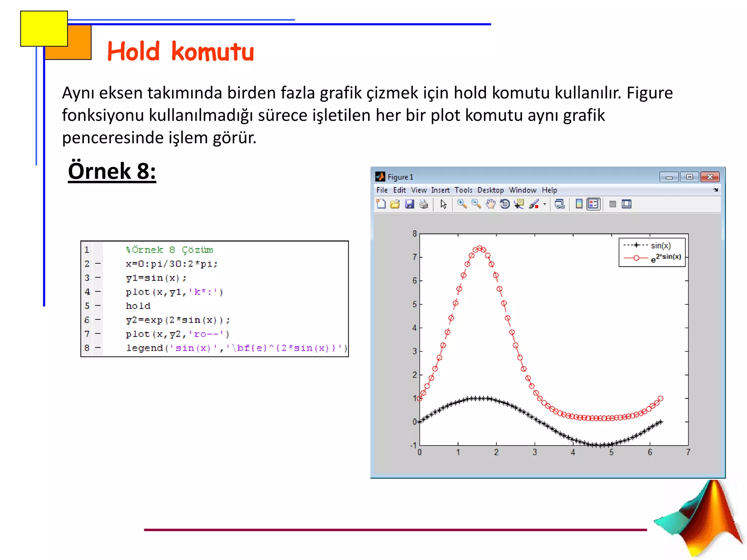Click the 'Hold komutu' slide title

pyautogui.click(x=181, y=51)
